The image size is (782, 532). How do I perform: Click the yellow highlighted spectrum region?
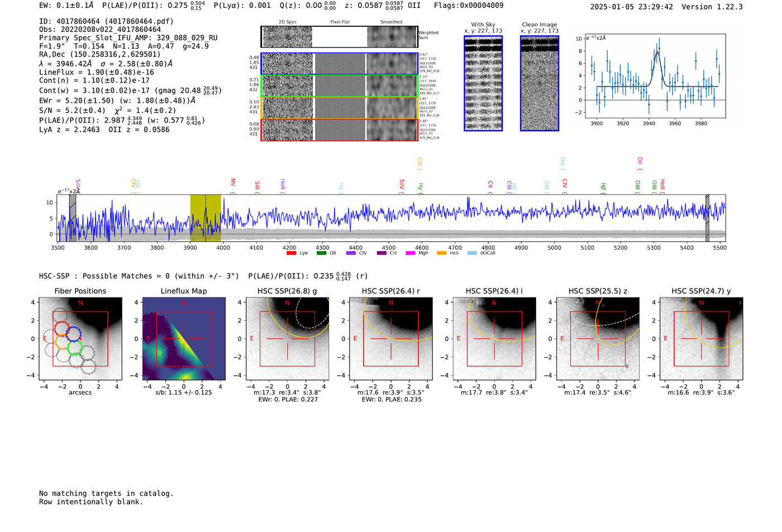[205, 218]
